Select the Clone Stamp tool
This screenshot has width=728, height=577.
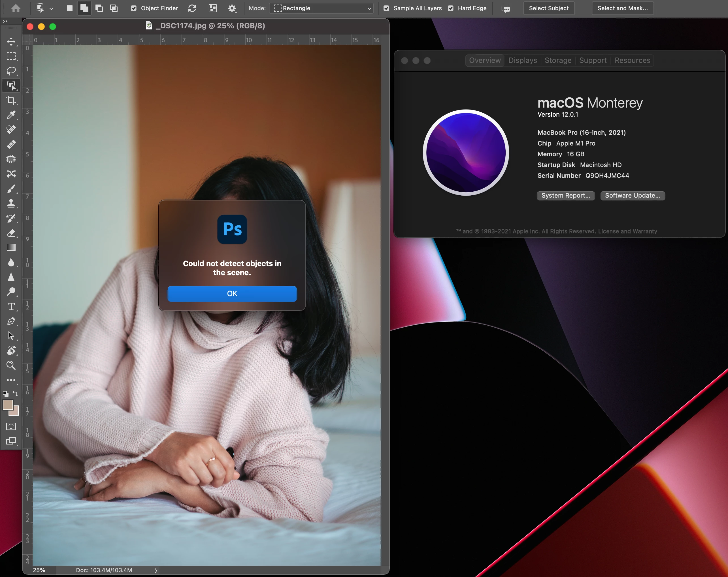coord(11,203)
